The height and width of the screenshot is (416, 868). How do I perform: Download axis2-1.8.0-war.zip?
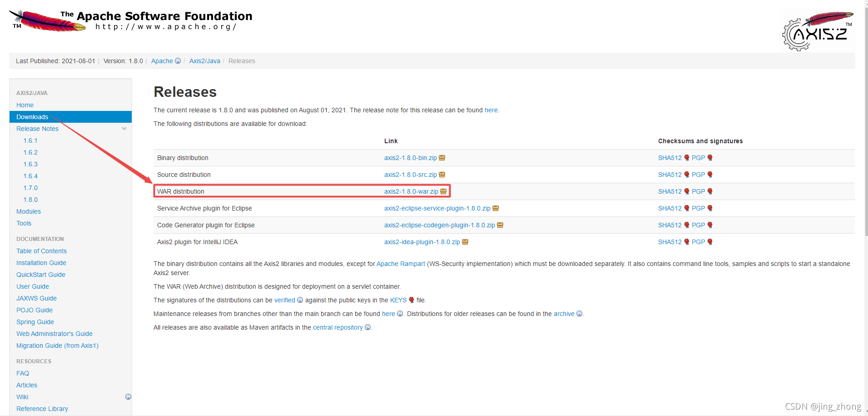[411, 191]
